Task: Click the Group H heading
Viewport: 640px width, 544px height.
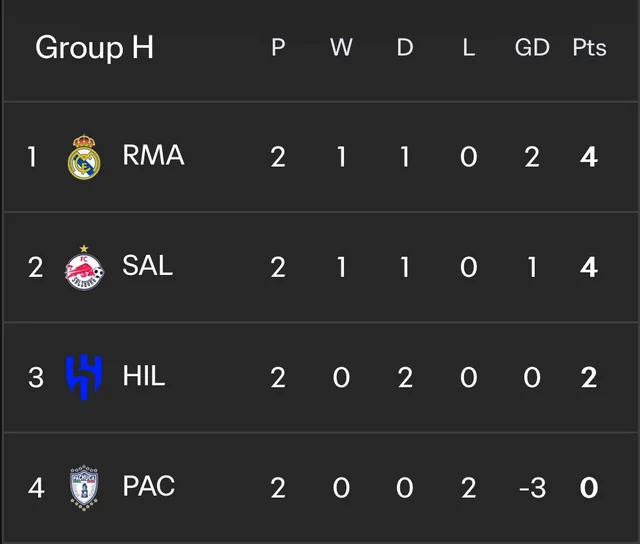Action: 94,48
